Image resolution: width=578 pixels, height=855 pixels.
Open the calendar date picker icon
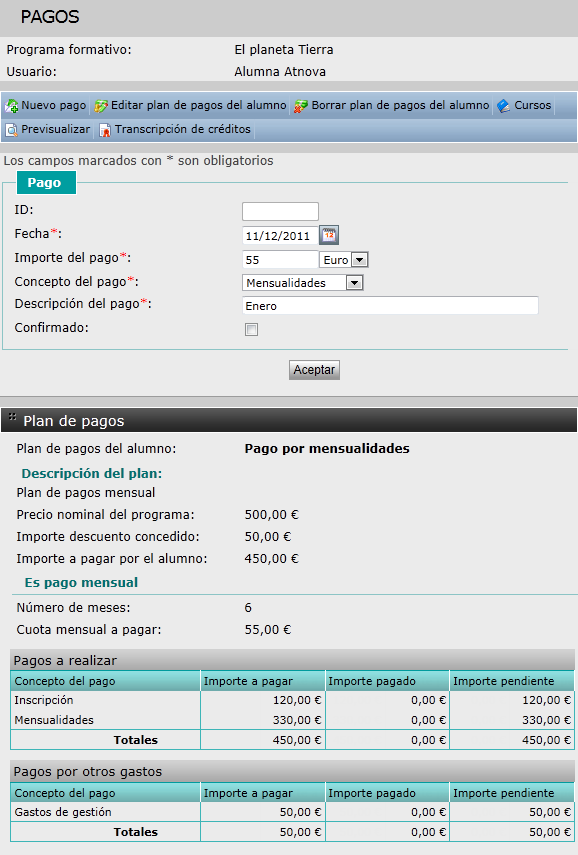[329, 235]
